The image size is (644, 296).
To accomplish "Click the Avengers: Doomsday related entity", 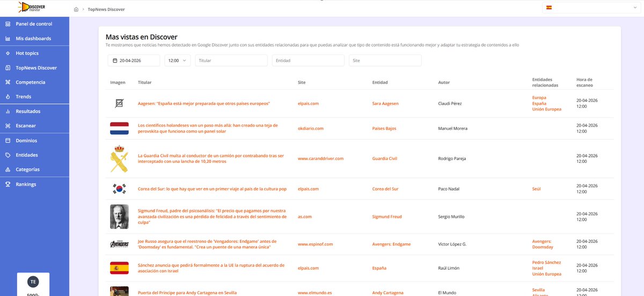I will 543,244.
